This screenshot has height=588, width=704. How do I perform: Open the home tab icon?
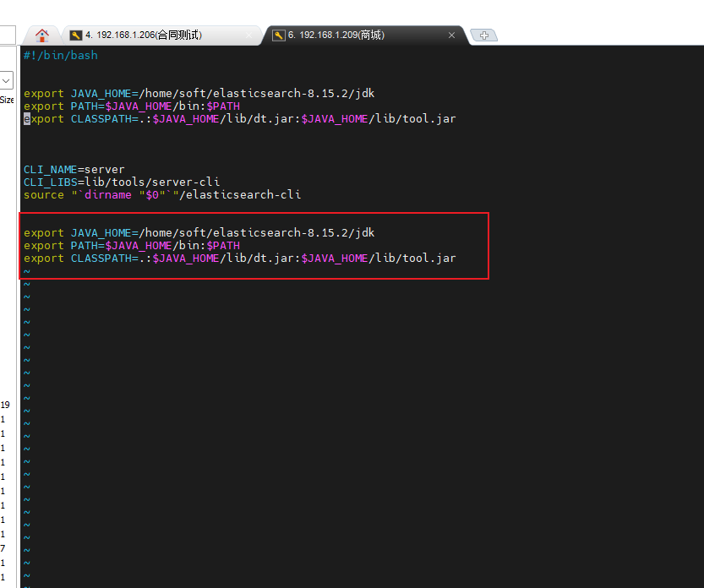coord(42,35)
